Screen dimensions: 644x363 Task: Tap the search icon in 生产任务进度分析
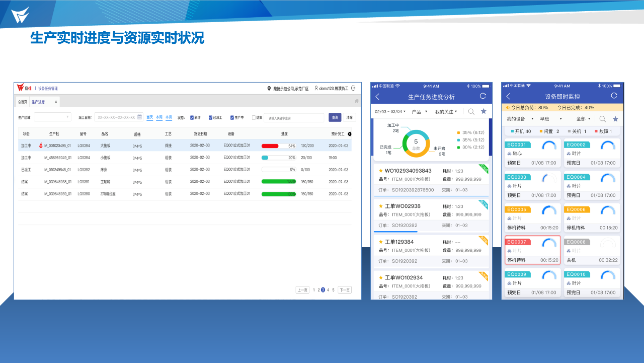click(x=471, y=112)
